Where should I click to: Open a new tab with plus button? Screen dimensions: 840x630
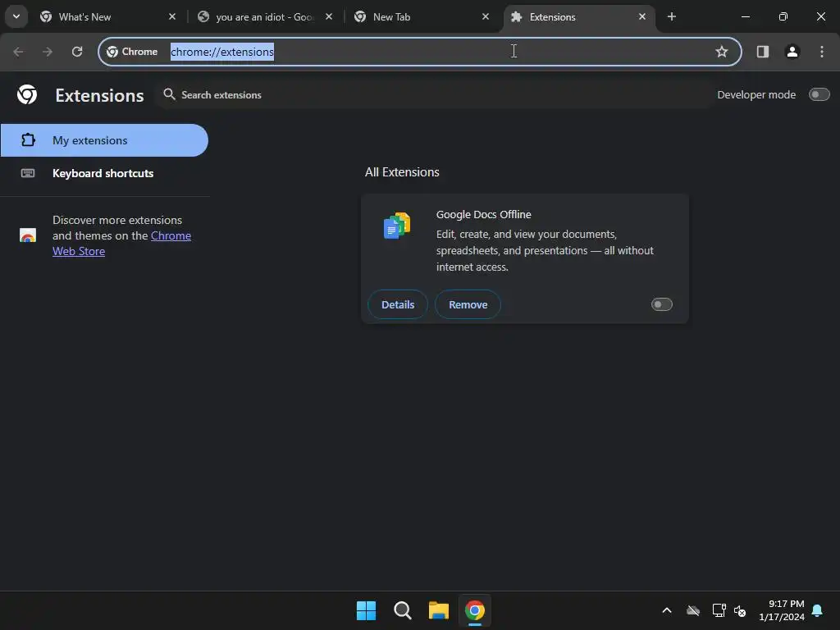click(671, 16)
